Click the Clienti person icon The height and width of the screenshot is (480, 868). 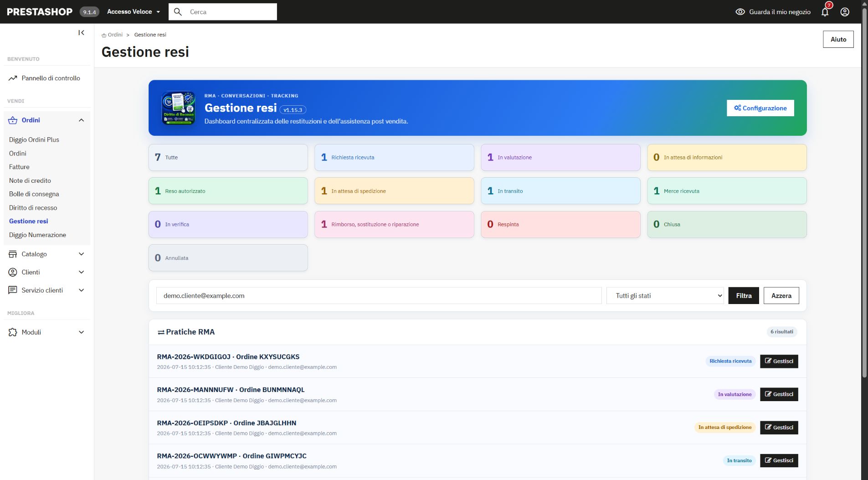coord(13,272)
